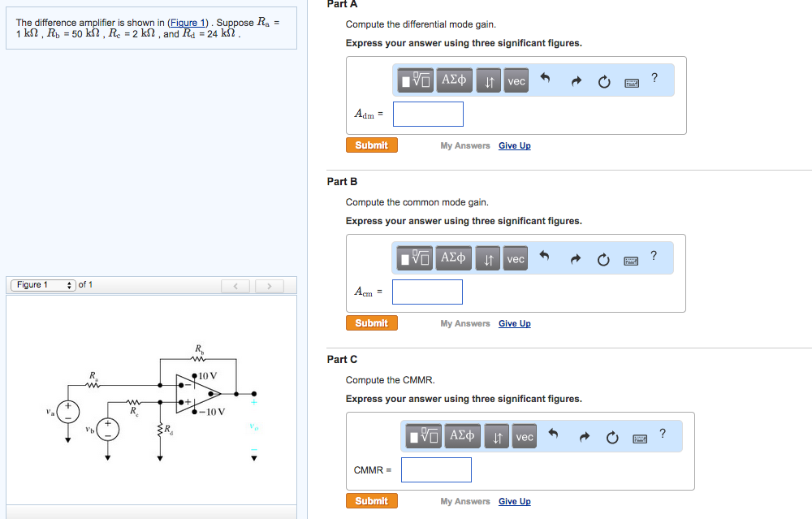The width and height of the screenshot is (812, 519).
Task: Redo input in Part A editor
Action: coord(576,81)
